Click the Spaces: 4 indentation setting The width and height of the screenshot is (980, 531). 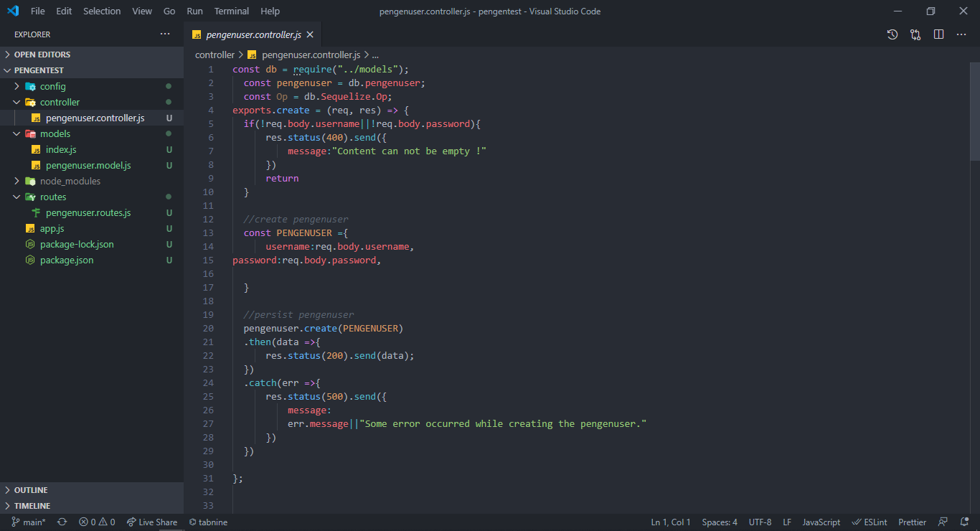click(x=720, y=522)
